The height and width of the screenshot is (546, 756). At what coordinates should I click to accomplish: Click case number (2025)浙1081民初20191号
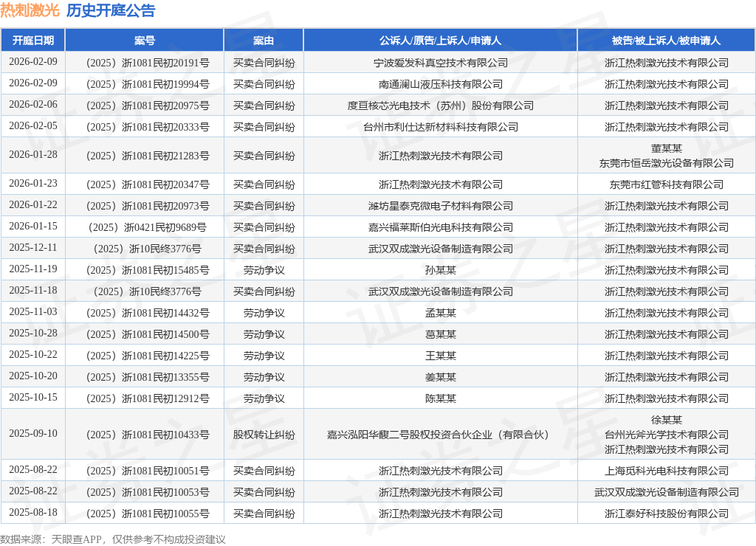pyautogui.click(x=148, y=63)
